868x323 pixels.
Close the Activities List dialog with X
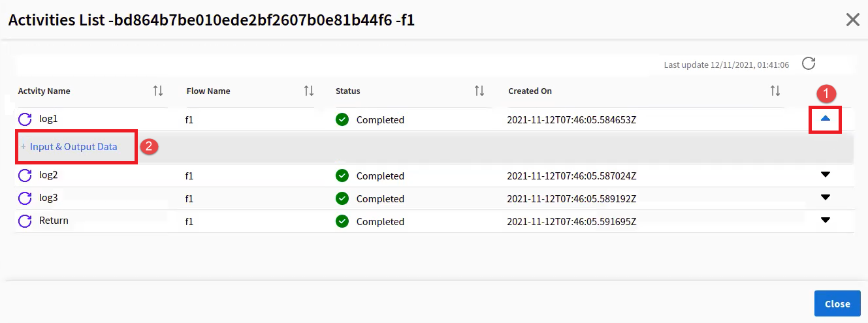[x=852, y=20]
